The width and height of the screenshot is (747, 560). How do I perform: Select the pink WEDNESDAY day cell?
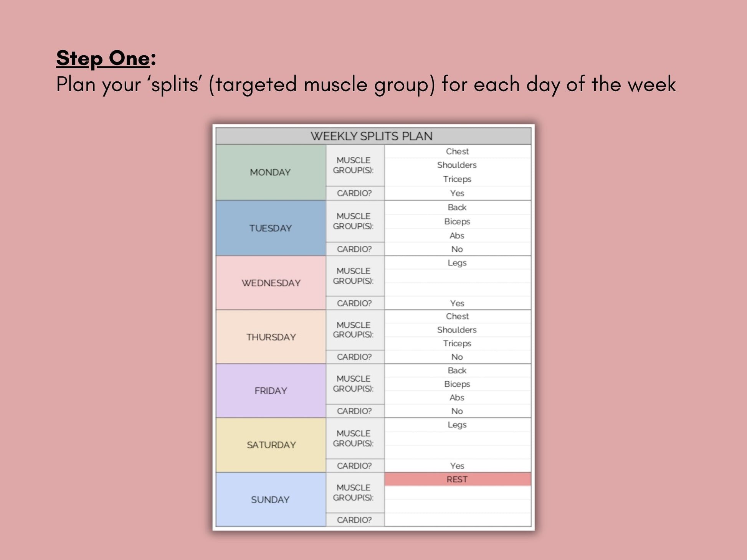271,283
